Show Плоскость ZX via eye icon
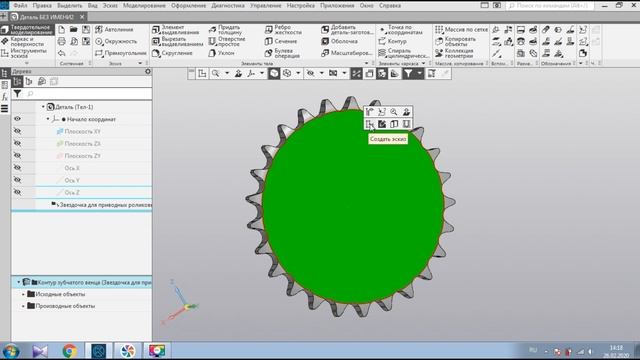The height and width of the screenshot is (360, 640). (17, 143)
